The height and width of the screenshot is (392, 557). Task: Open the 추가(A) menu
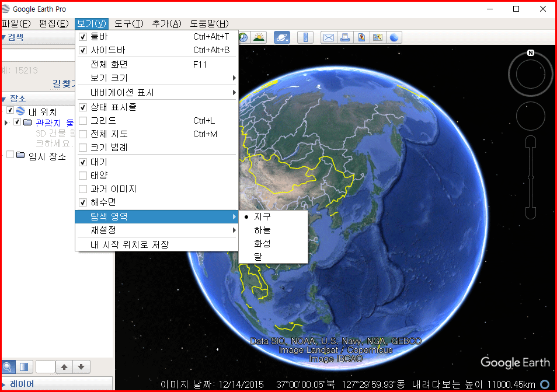pyautogui.click(x=166, y=24)
